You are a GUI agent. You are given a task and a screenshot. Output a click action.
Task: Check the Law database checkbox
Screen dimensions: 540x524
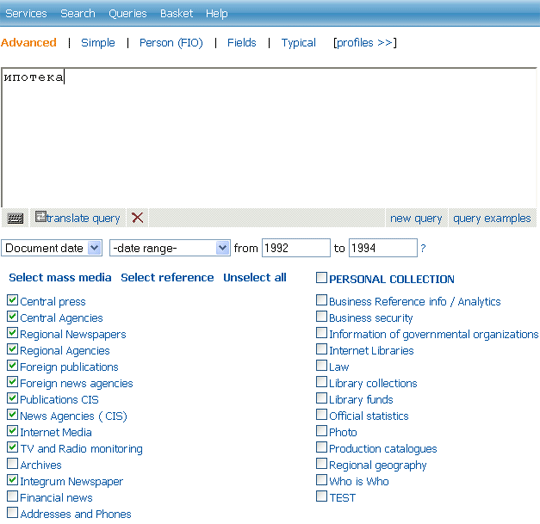pos(321,365)
